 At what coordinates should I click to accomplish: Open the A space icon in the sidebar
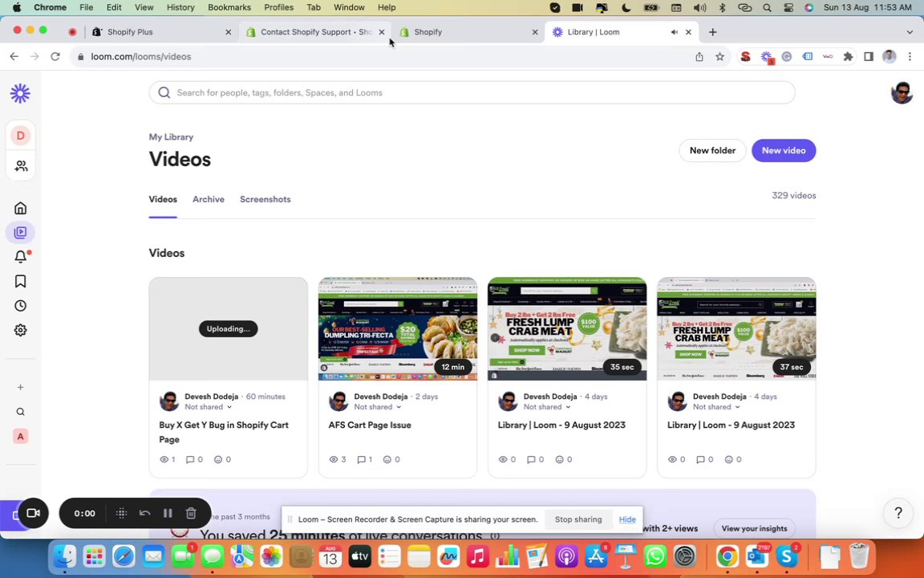click(21, 437)
